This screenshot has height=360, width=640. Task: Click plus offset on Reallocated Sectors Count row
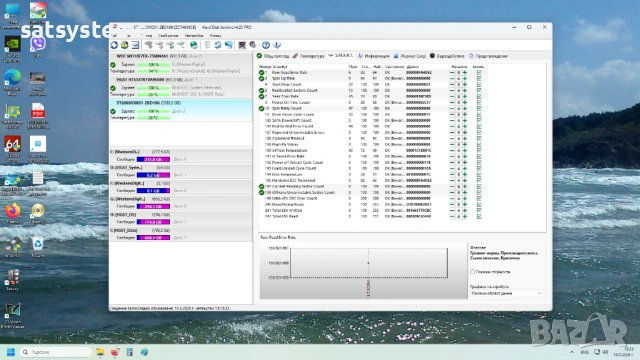click(465, 90)
